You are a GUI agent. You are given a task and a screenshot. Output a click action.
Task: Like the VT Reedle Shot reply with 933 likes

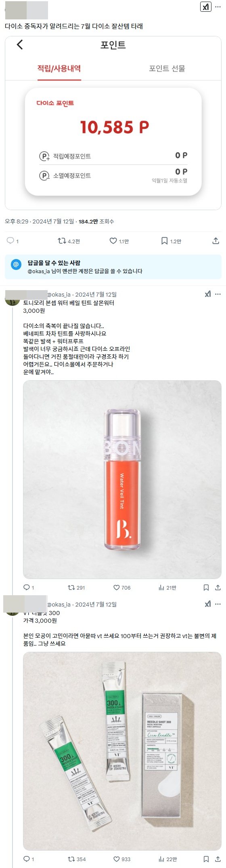[122, 859]
